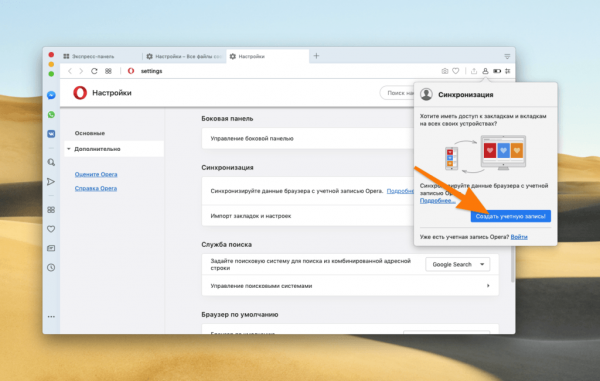
Task: Select Основные in the settings sidebar
Action: pyautogui.click(x=90, y=133)
